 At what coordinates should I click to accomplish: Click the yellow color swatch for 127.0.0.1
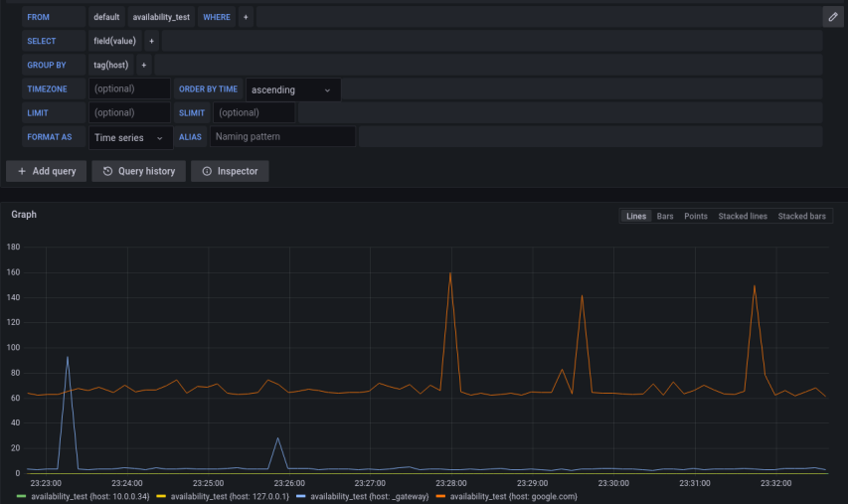click(161, 496)
